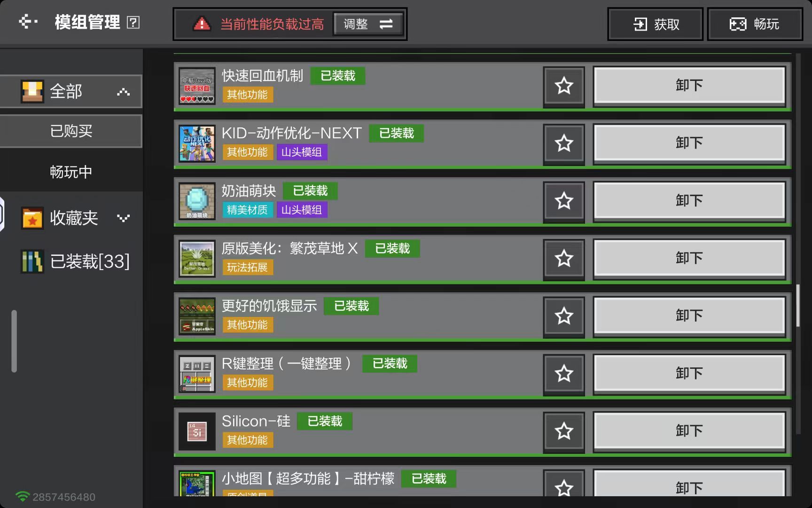Click the 更好的饥饿显示 mod title
Image resolution: width=812 pixels, height=508 pixels.
[x=269, y=306]
